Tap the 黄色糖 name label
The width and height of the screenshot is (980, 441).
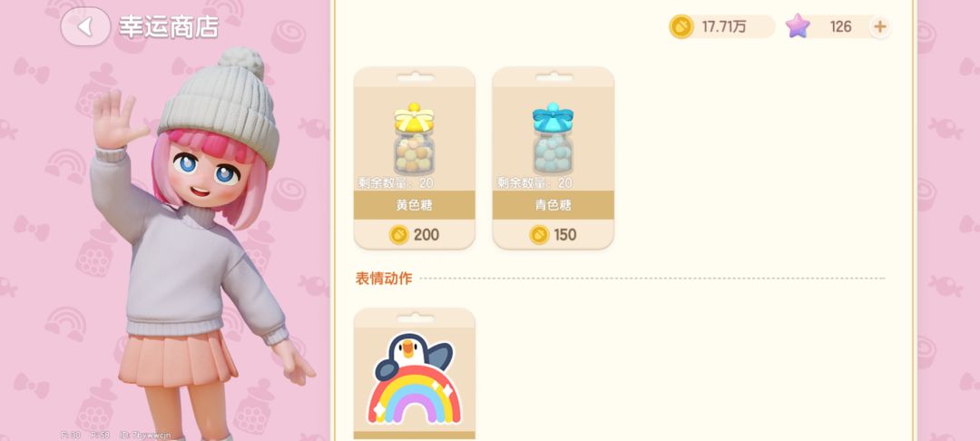(x=414, y=205)
